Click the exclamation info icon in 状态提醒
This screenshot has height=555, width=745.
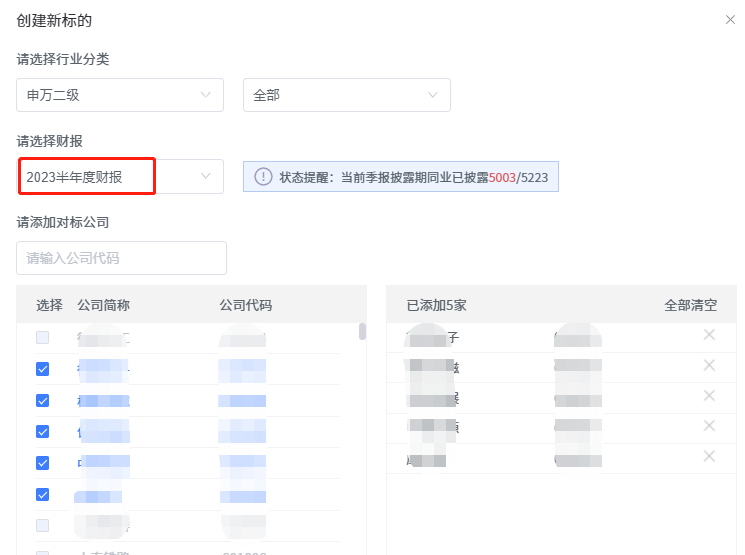263,177
